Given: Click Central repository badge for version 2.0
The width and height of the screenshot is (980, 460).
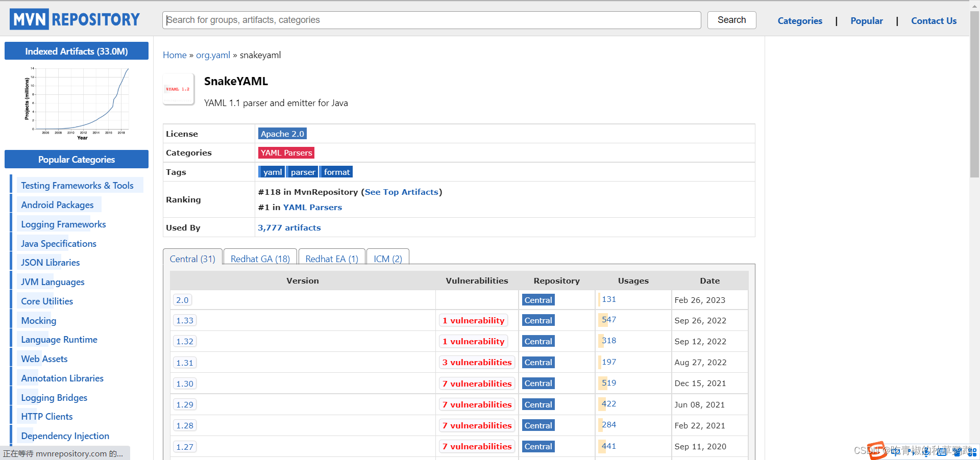Looking at the screenshot, I should point(538,300).
